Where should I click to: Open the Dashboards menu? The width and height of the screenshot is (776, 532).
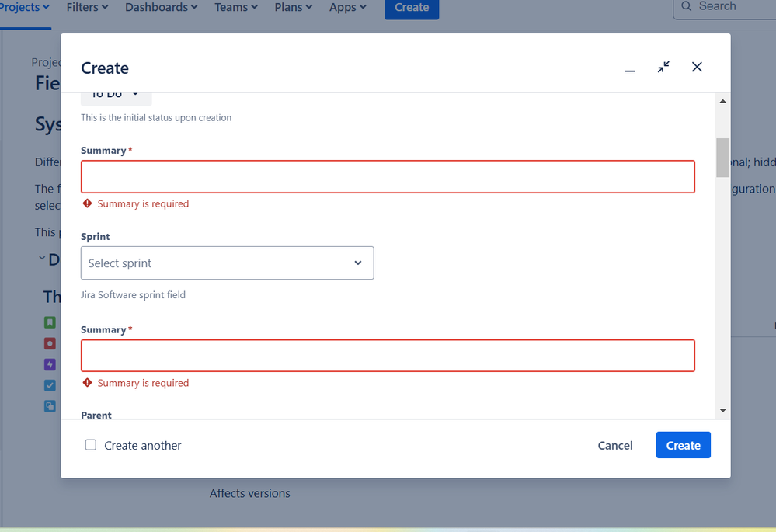(x=161, y=8)
